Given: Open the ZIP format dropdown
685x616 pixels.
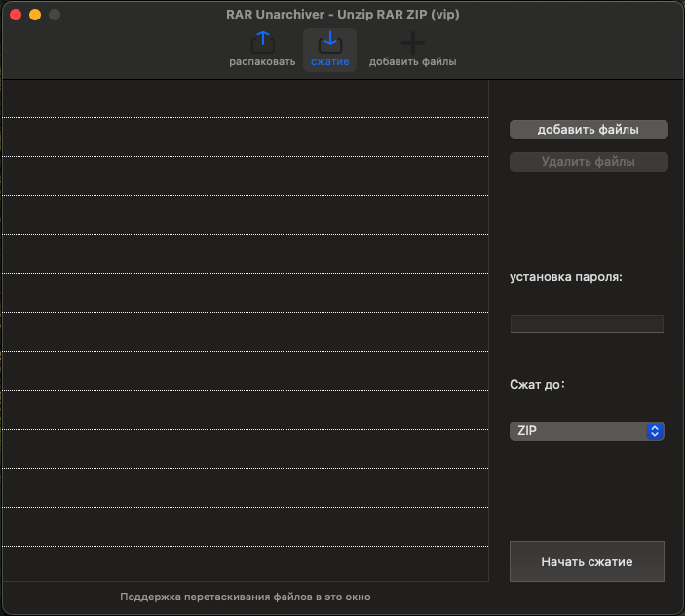Looking at the screenshot, I should pyautogui.click(x=587, y=431).
